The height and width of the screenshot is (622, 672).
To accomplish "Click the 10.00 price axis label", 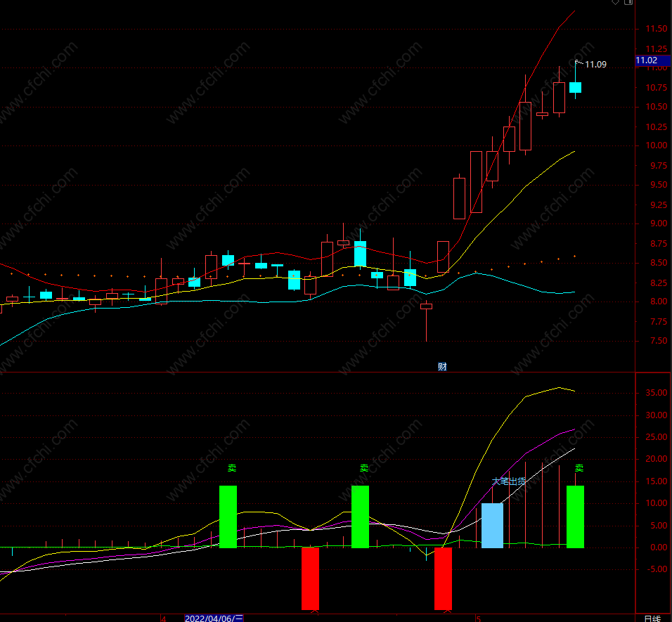I will pos(656,145).
